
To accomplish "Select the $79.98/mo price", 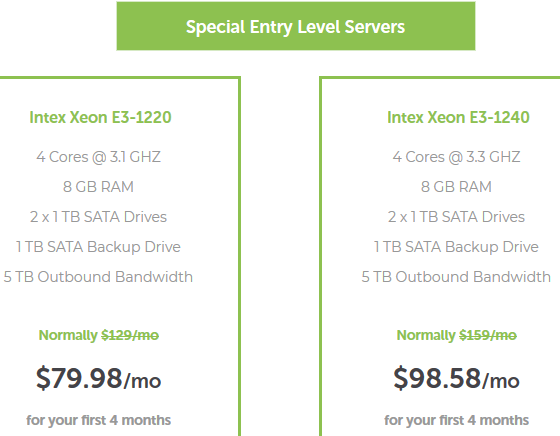I will [x=99, y=378].
